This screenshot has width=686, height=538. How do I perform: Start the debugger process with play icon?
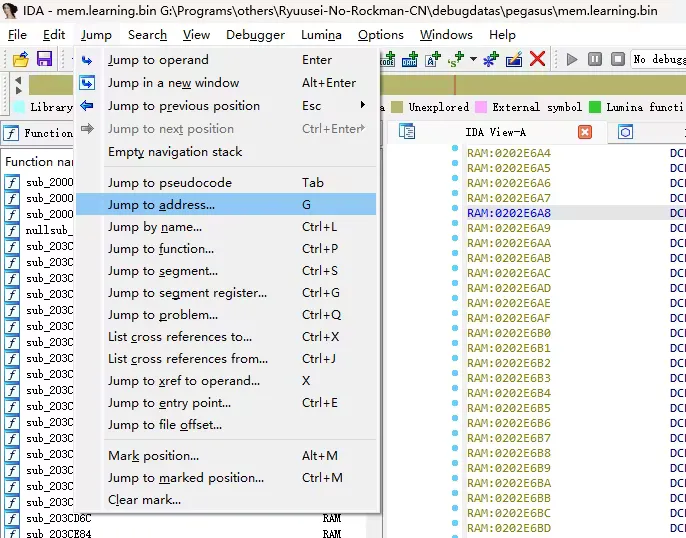coord(572,60)
